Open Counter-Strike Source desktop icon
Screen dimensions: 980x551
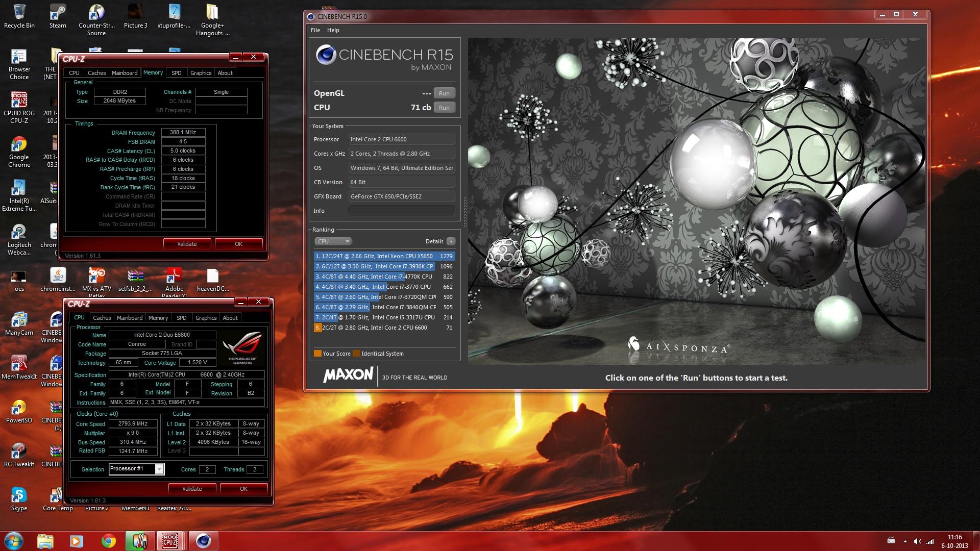coord(96,20)
